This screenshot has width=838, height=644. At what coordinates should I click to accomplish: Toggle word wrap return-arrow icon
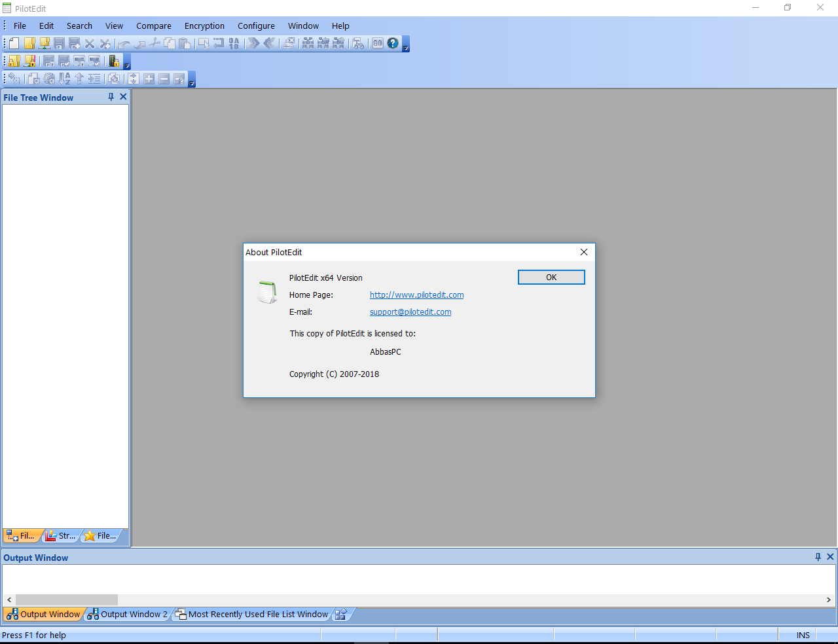click(x=219, y=43)
